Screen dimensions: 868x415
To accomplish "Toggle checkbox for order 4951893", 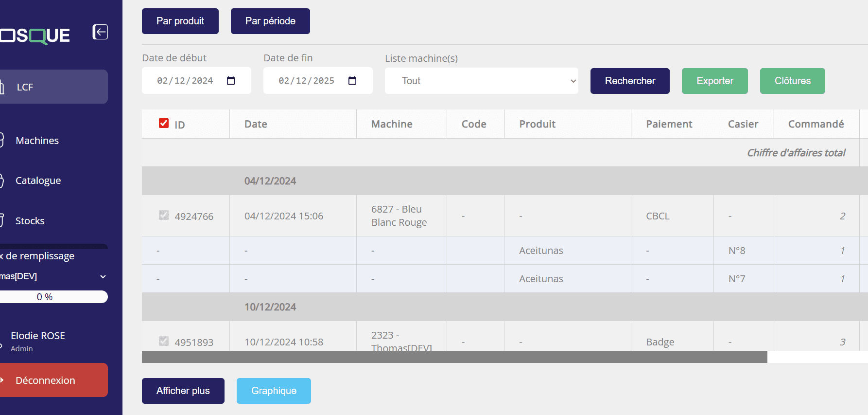I will tap(164, 341).
